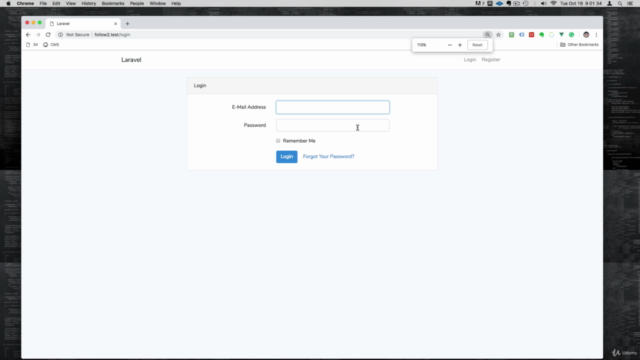Click Login link in the navbar
Image resolution: width=640 pixels, height=360 pixels.
470,60
